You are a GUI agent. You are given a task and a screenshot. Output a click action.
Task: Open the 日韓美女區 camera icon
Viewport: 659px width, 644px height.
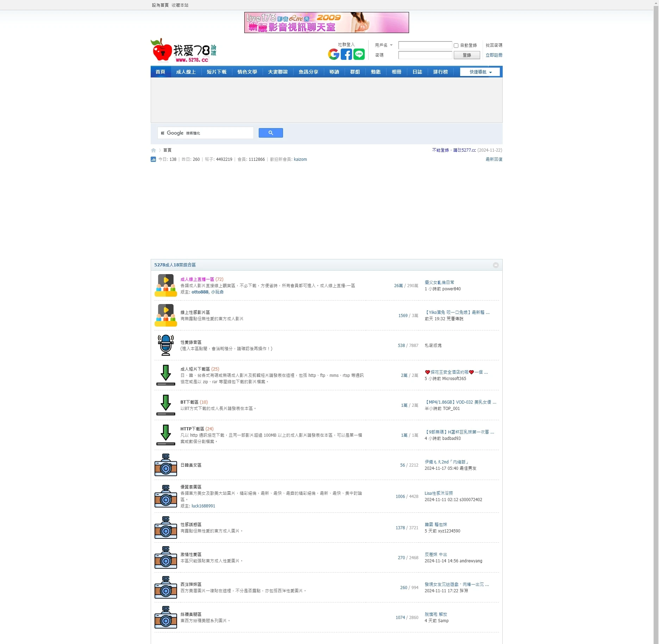click(165, 465)
